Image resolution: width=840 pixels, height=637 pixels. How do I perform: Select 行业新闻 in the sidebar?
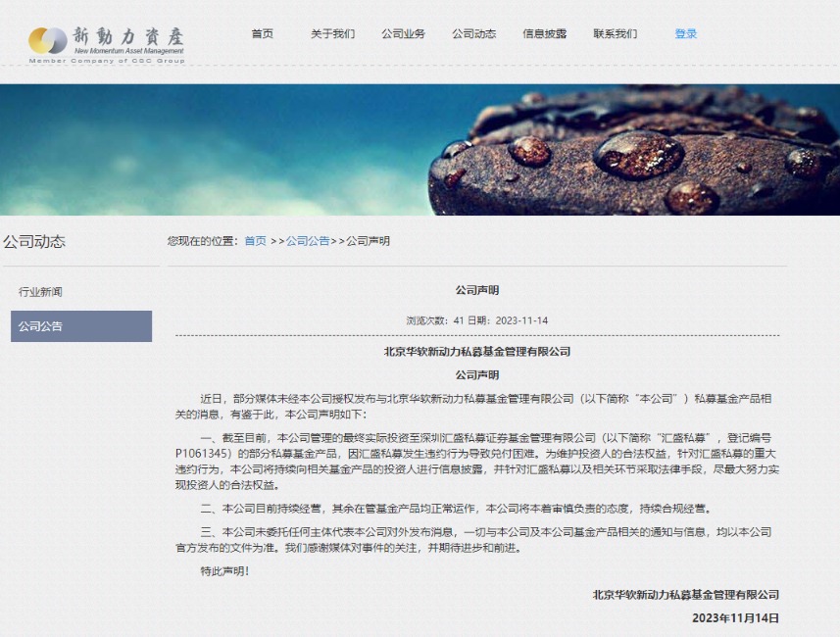coord(40,292)
